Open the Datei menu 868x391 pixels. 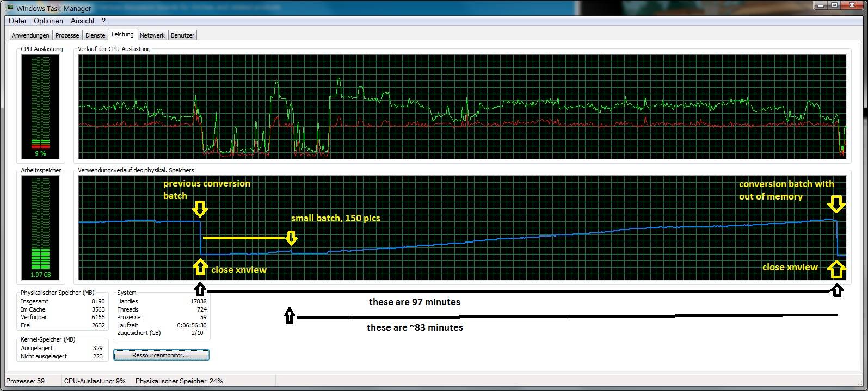17,21
